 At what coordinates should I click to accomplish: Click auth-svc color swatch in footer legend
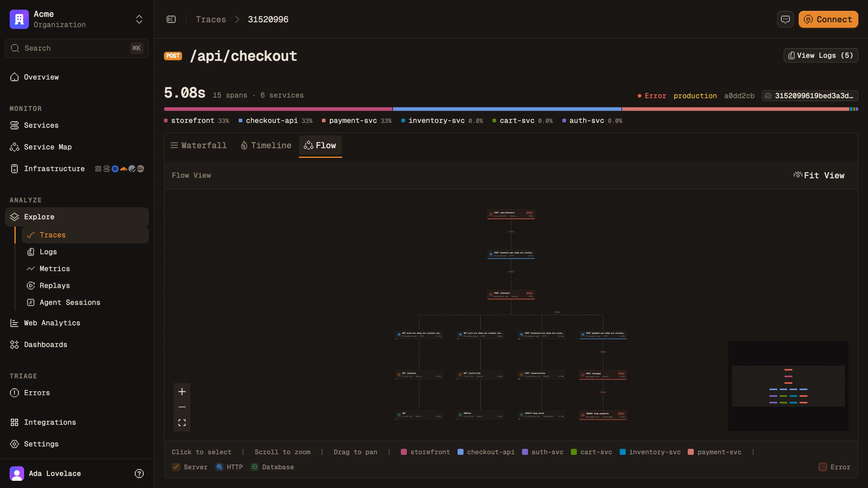[x=525, y=452]
